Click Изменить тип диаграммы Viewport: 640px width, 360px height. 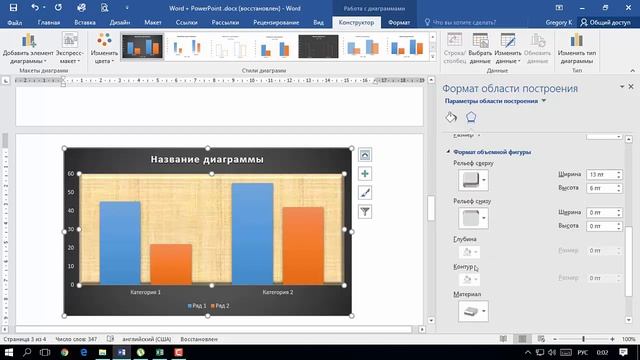[577, 49]
